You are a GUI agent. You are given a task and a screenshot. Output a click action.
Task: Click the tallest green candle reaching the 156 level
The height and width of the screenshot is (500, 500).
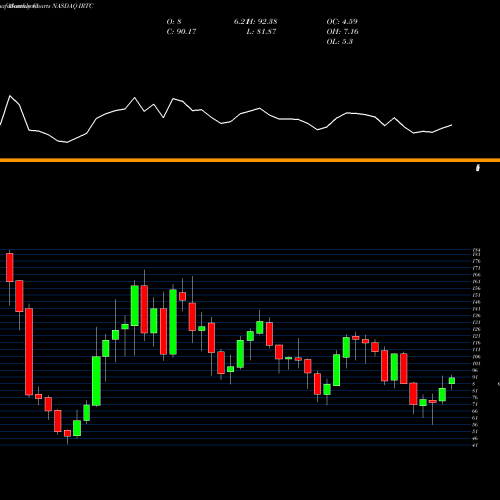pos(173,322)
